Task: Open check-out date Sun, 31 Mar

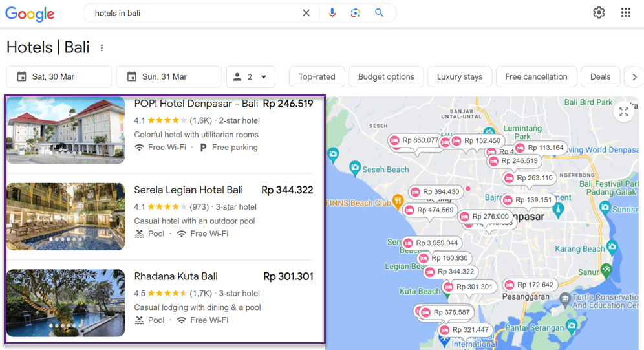Action: point(169,77)
